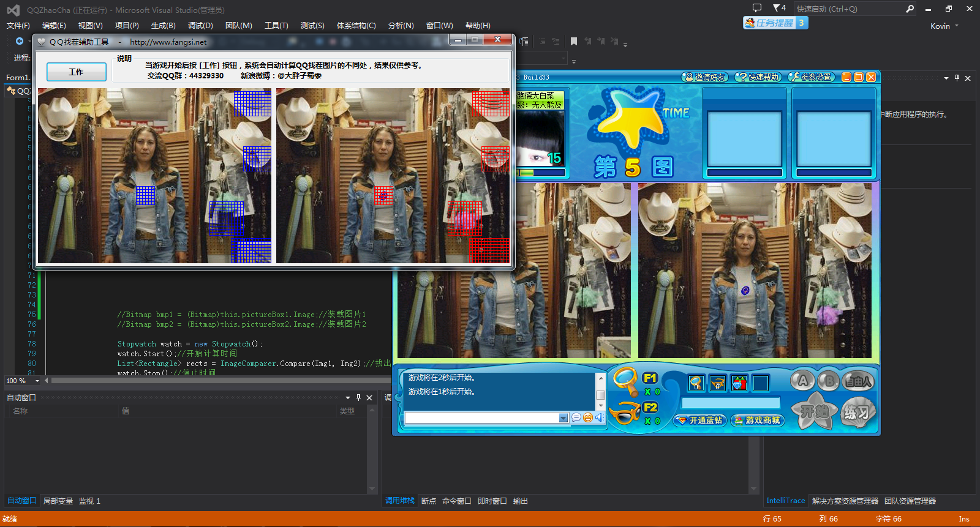Viewport: 980px width, 527px height.
Task: Select team A bubble button
Action: coord(802,381)
